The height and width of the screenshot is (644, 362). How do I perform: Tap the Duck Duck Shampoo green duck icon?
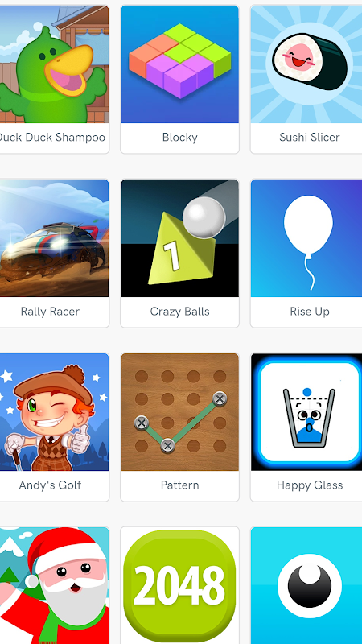54,64
